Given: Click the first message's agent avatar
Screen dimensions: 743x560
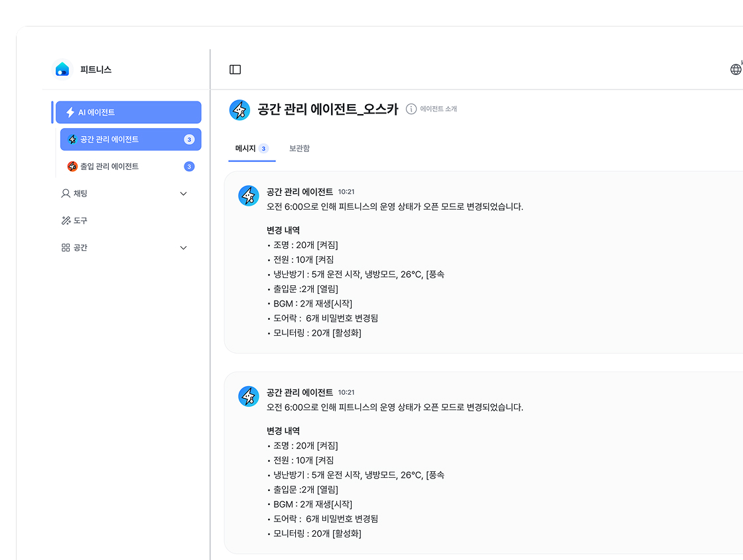Looking at the screenshot, I should tap(249, 196).
